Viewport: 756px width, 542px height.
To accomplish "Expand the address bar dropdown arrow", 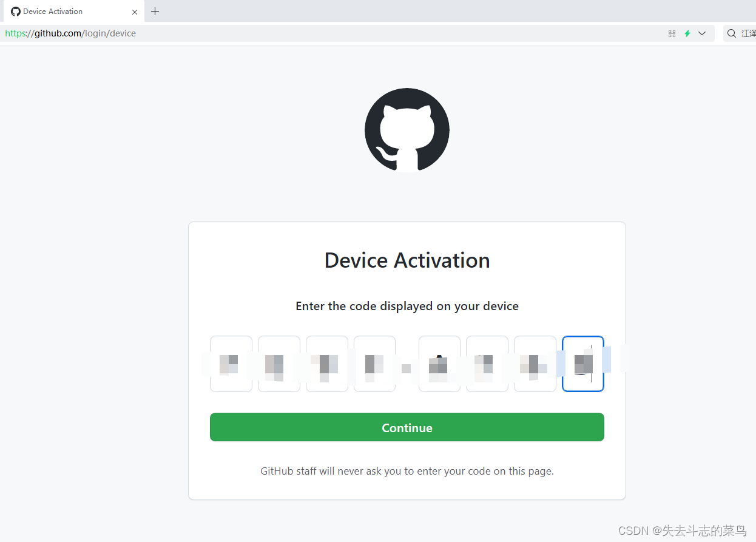I will click(x=702, y=33).
